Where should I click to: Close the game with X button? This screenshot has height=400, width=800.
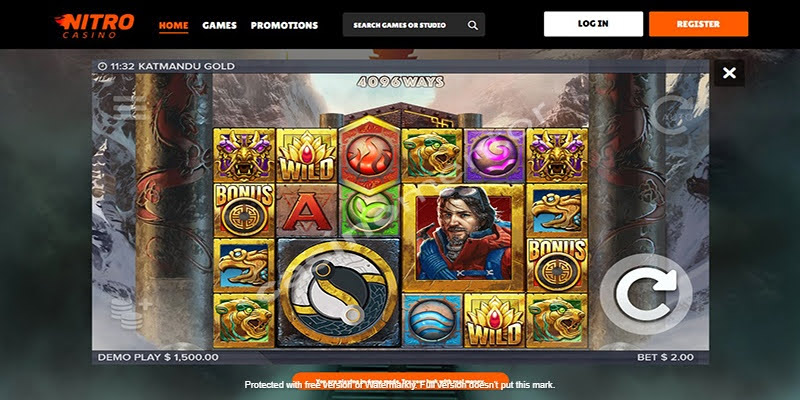(729, 73)
